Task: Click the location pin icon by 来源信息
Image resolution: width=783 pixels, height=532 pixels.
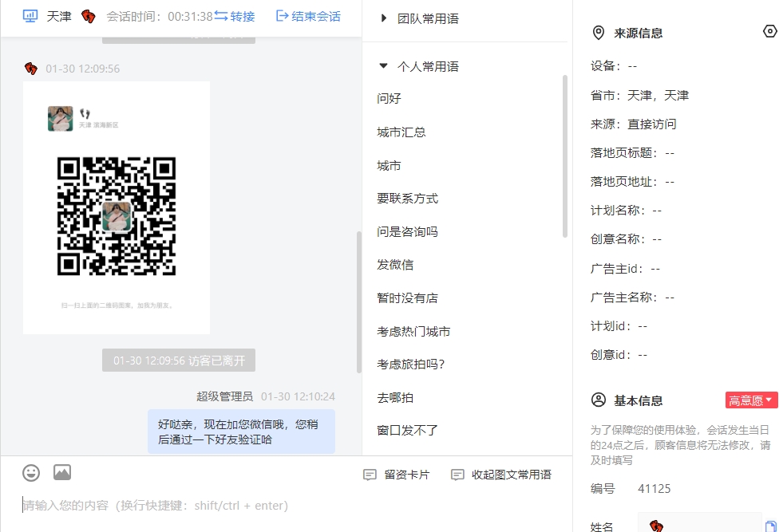Action: (599, 33)
